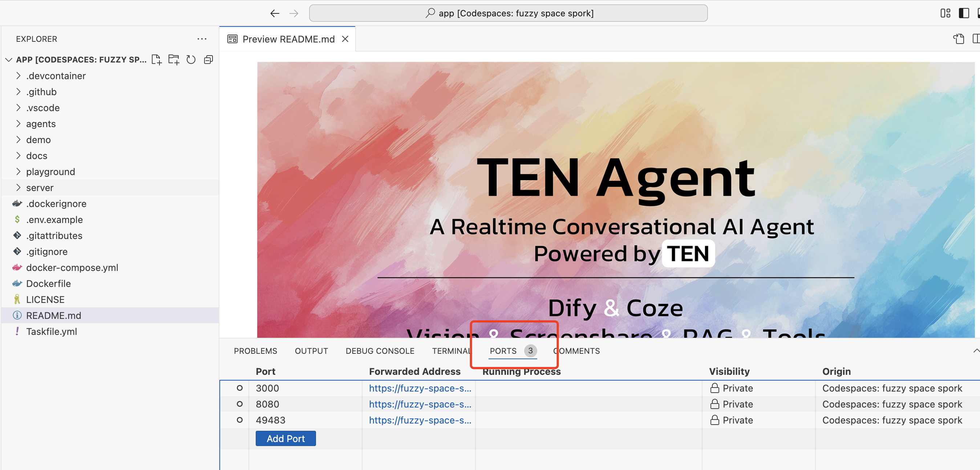Open the .gitignore file
The width and height of the screenshot is (980, 470).
(x=110, y=252)
